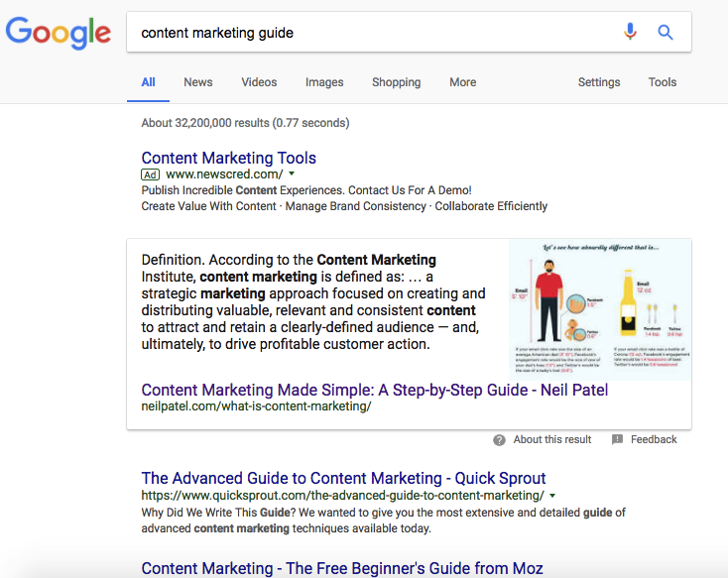Switch to the Videos tab
Viewport: 728px width, 578px height.
(259, 82)
